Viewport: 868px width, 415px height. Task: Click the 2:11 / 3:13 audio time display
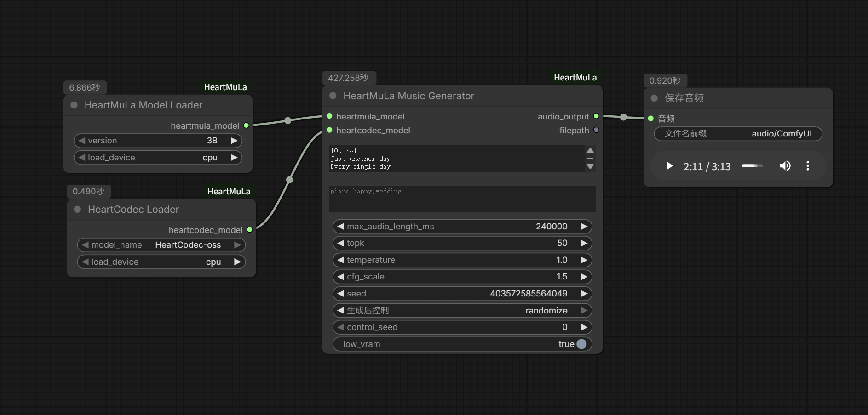point(707,166)
